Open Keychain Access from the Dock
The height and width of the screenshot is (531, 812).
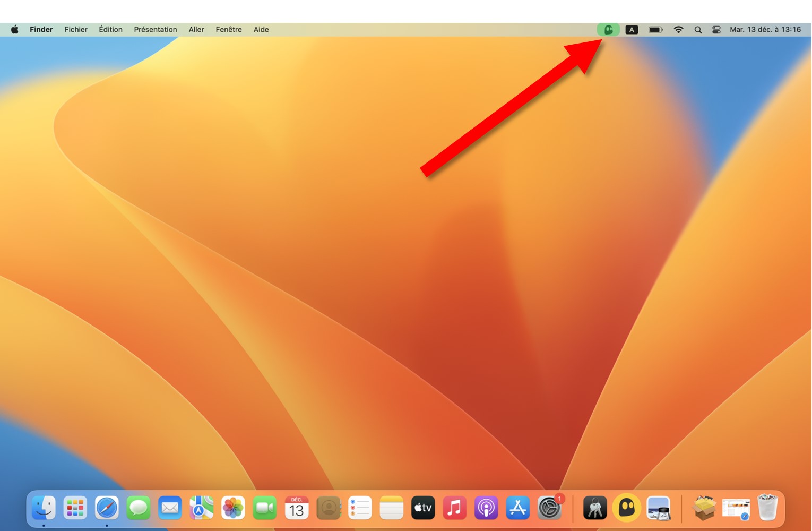point(595,508)
